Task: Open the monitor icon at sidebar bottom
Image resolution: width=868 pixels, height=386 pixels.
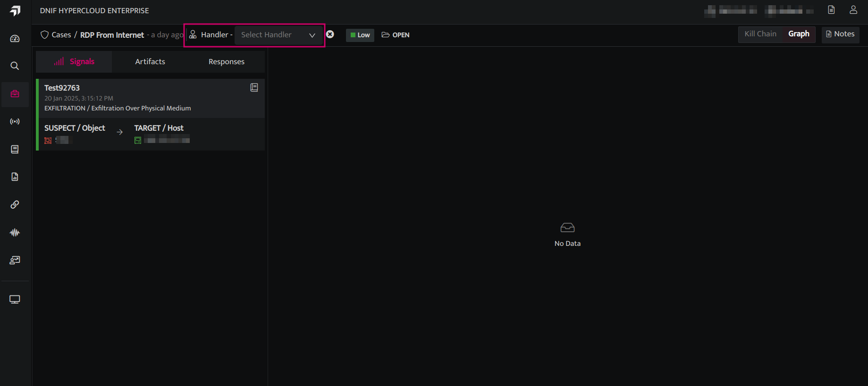Action: click(x=15, y=300)
